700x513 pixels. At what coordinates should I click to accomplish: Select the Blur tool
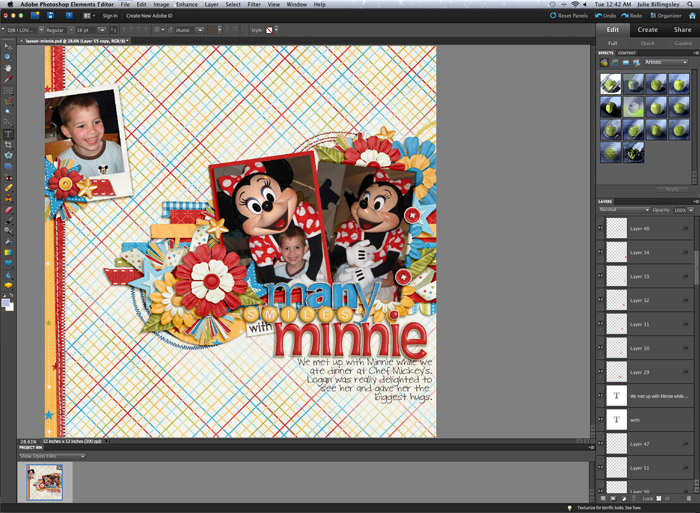8,275
